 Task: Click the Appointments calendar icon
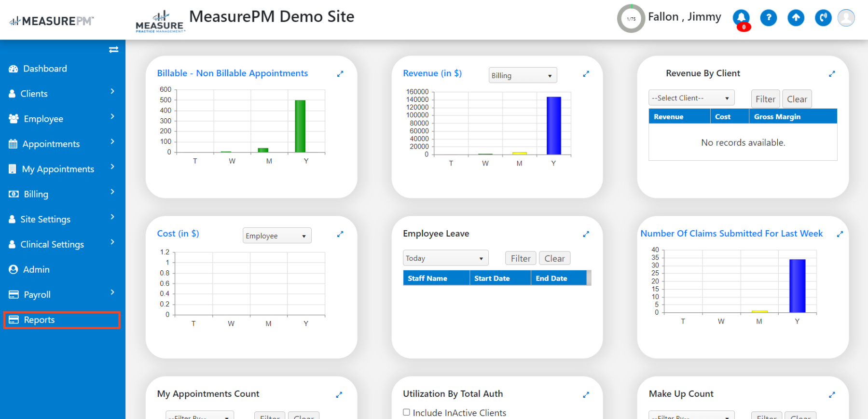(13, 144)
